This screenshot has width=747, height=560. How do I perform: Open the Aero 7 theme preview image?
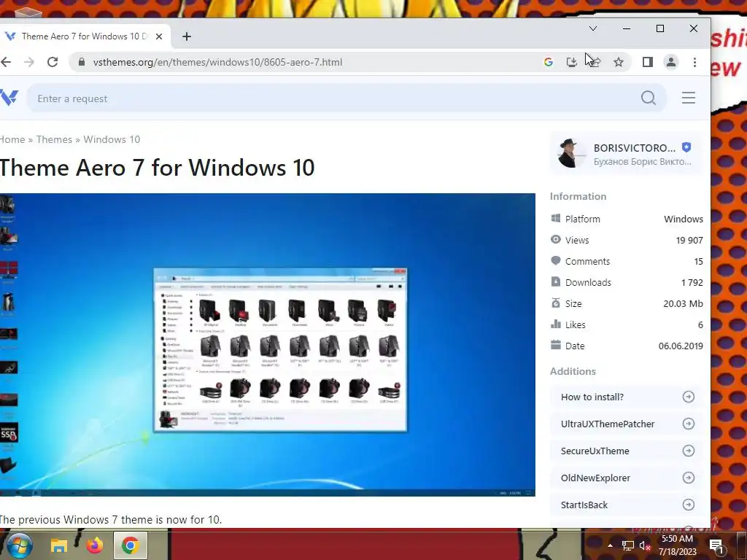point(267,345)
